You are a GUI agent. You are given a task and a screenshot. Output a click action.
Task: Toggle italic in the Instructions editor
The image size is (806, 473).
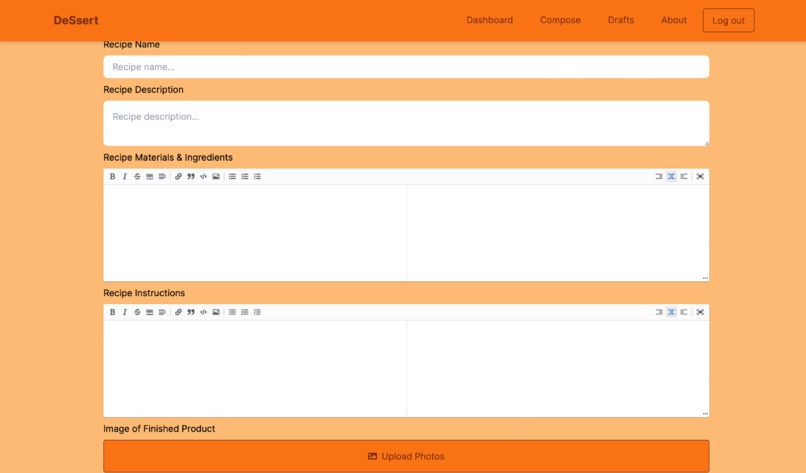coord(124,312)
